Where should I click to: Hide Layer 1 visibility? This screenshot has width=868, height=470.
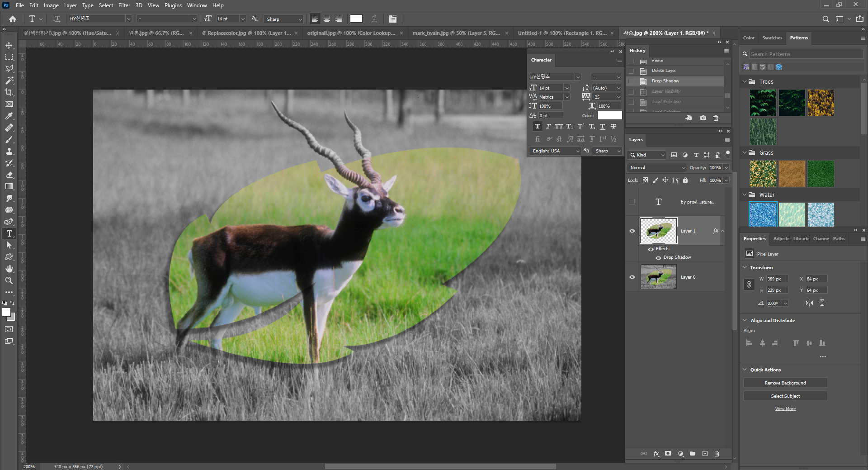pos(632,231)
